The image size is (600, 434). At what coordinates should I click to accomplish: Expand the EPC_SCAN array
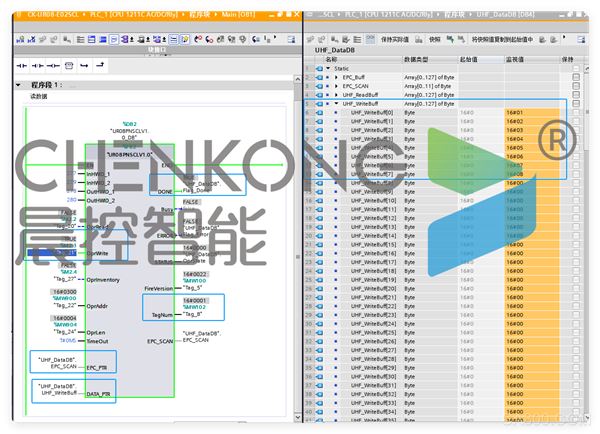point(336,86)
